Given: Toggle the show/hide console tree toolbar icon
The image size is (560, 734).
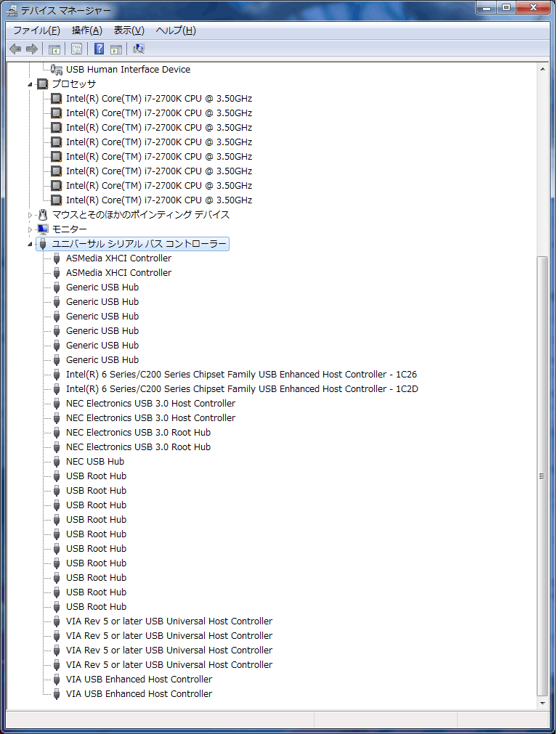Looking at the screenshot, I should coord(54,49).
